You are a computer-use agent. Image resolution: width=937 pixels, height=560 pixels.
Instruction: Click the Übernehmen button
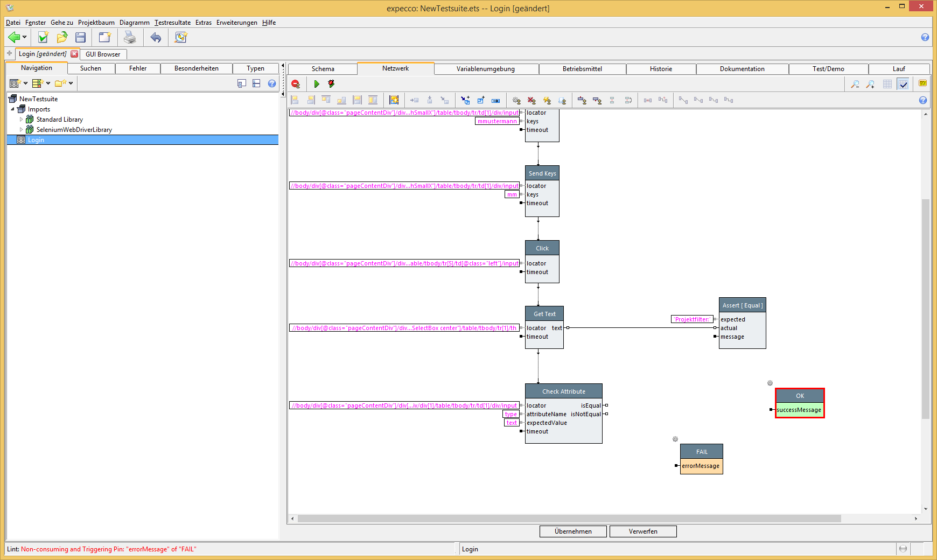(573, 531)
